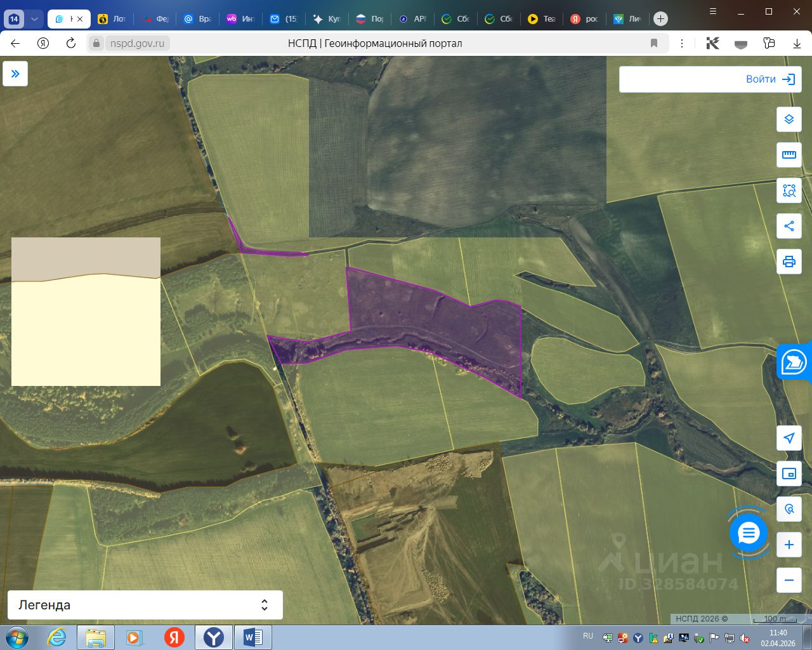The image size is (812, 650).
Task: Share the current map view
Action: [789, 226]
